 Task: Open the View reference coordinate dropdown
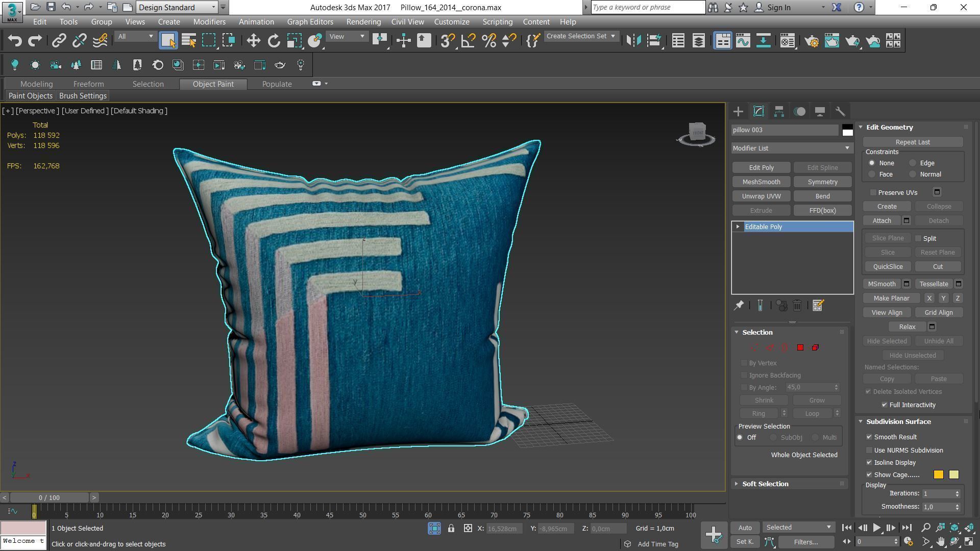(x=347, y=37)
